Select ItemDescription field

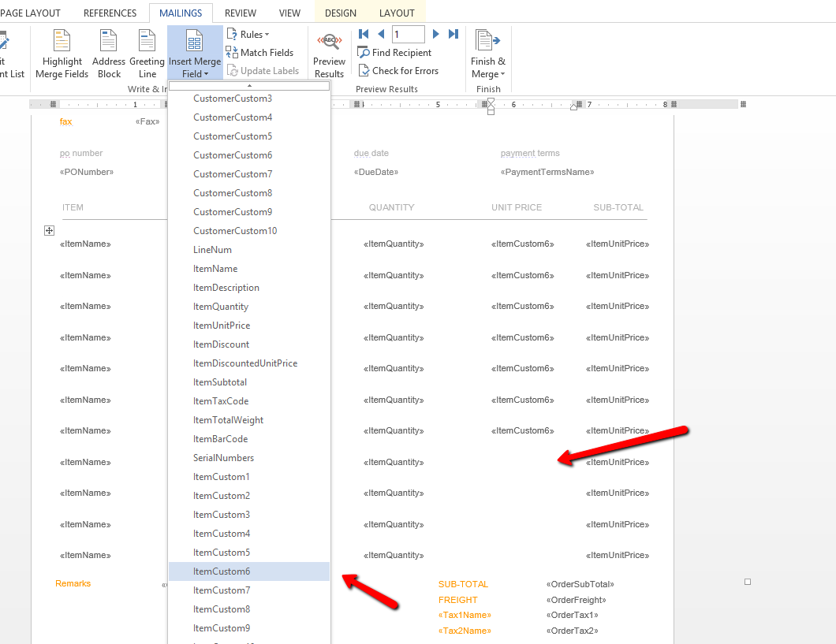click(249, 288)
